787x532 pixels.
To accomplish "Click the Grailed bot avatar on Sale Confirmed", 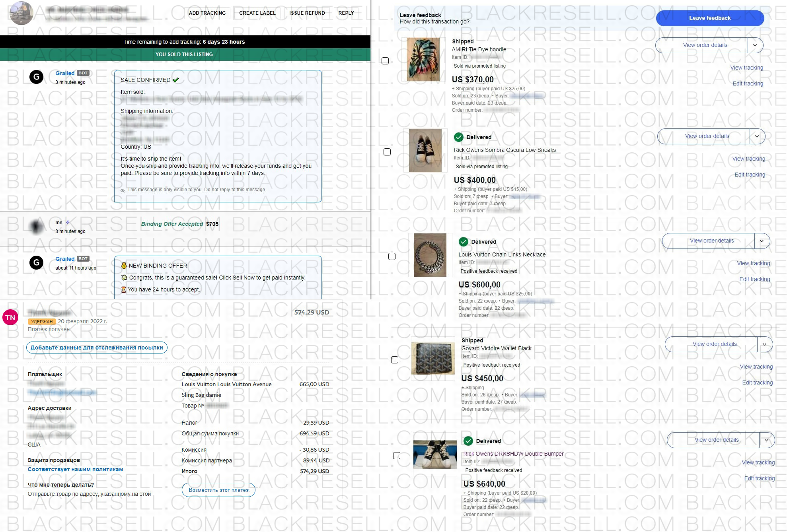I will (x=37, y=77).
